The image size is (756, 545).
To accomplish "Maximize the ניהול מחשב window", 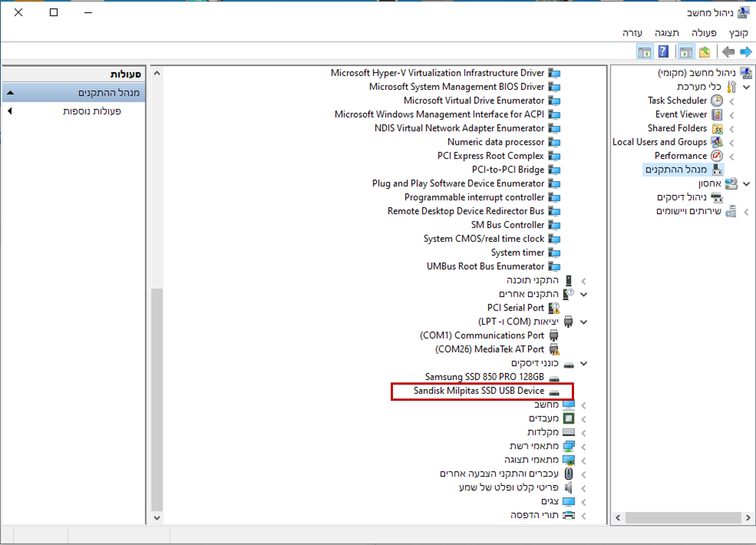I will 54,13.
